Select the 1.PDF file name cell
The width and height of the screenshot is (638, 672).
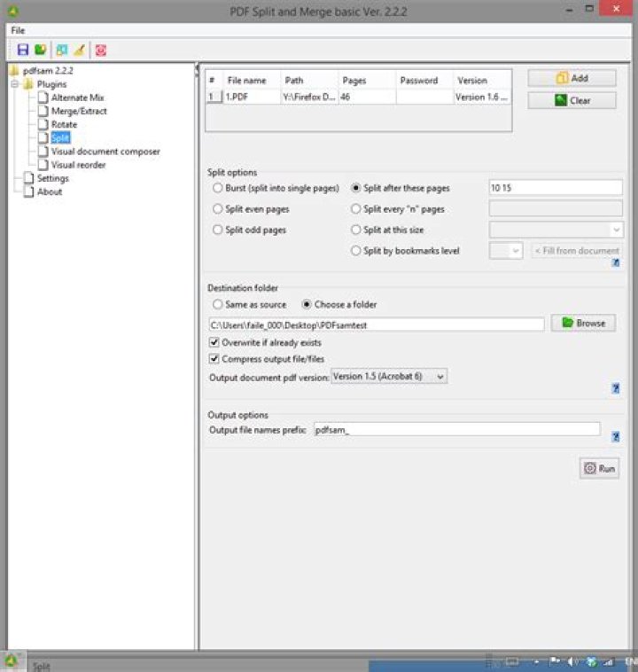point(252,97)
